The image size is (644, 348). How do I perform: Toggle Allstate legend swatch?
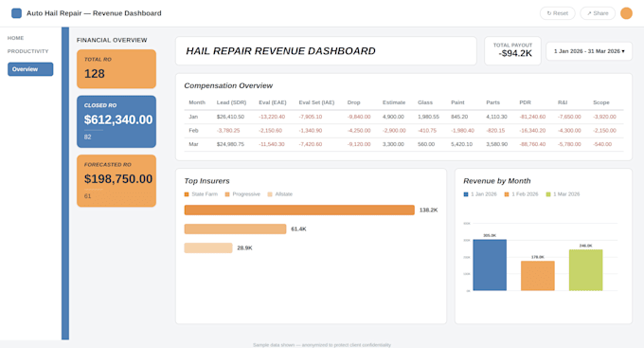pyautogui.click(x=270, y=194)
